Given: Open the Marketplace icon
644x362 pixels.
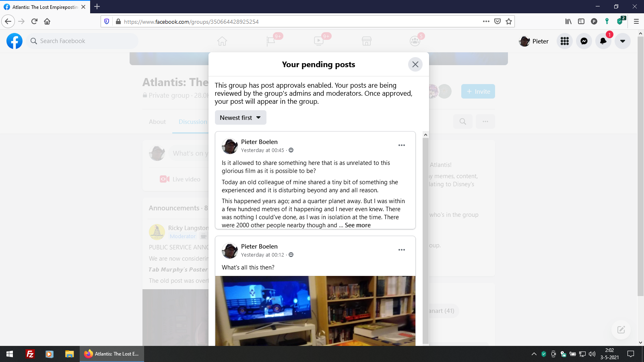Looking at the screenshot, I should [x=367, y=41].
